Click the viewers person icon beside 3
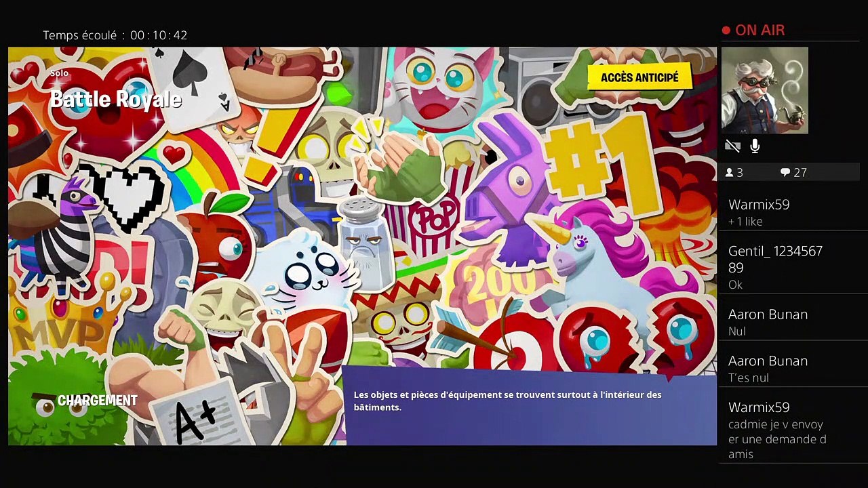Viewport: 868px width, 488px height. point(729,173)
